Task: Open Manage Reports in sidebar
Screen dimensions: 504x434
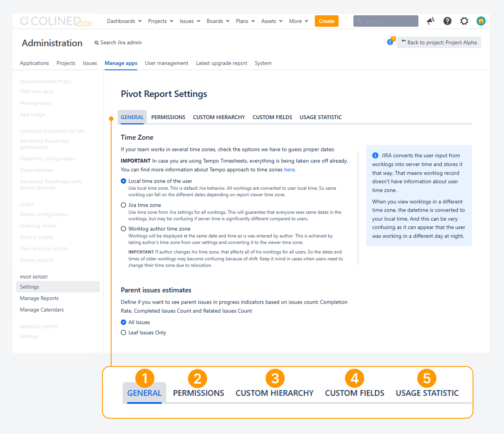Action: point(39,298)
